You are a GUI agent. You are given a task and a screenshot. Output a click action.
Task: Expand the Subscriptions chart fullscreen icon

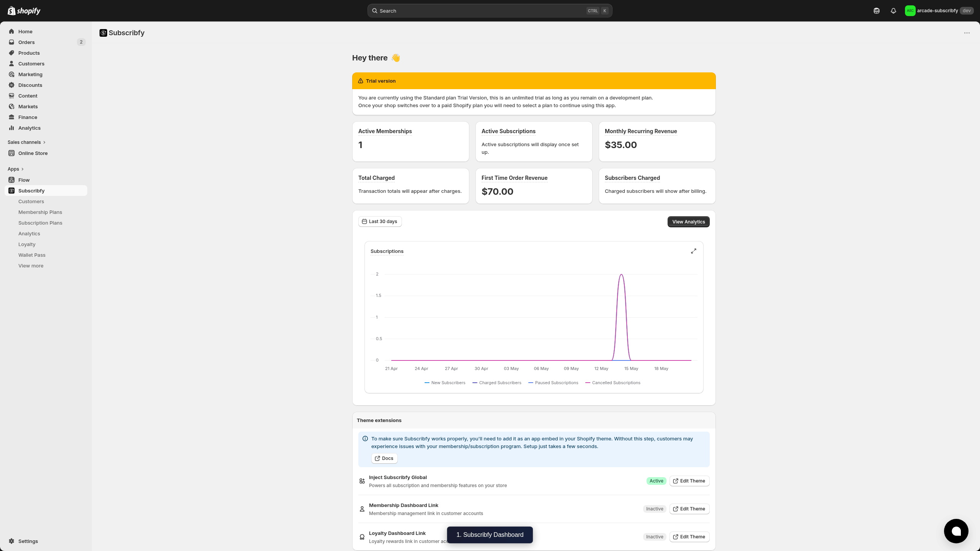click(694, 251)
